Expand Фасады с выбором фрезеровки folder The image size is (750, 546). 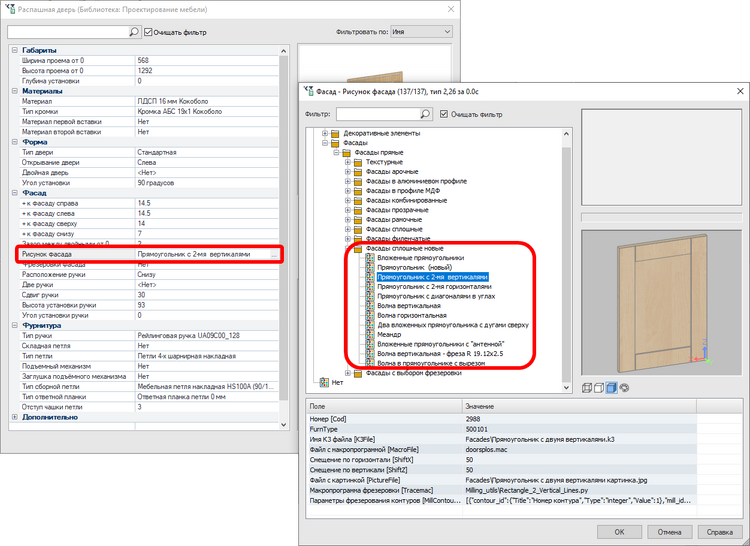348,373
